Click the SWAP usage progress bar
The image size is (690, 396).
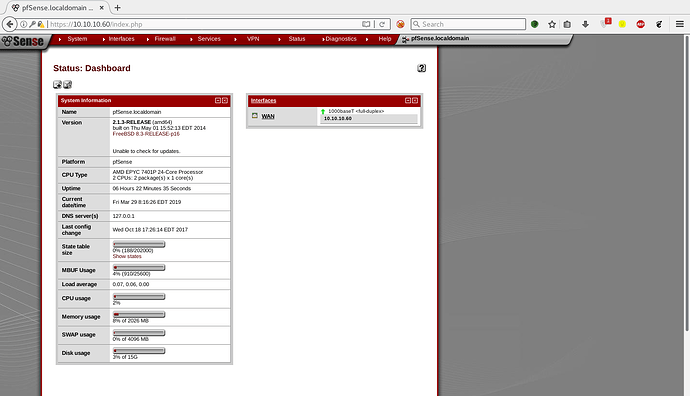[139, 333]
